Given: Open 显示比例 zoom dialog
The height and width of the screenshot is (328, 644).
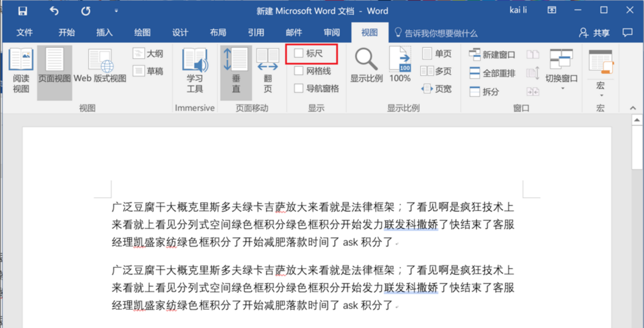Looking at the screenshot, I should (x=366, y=65).
